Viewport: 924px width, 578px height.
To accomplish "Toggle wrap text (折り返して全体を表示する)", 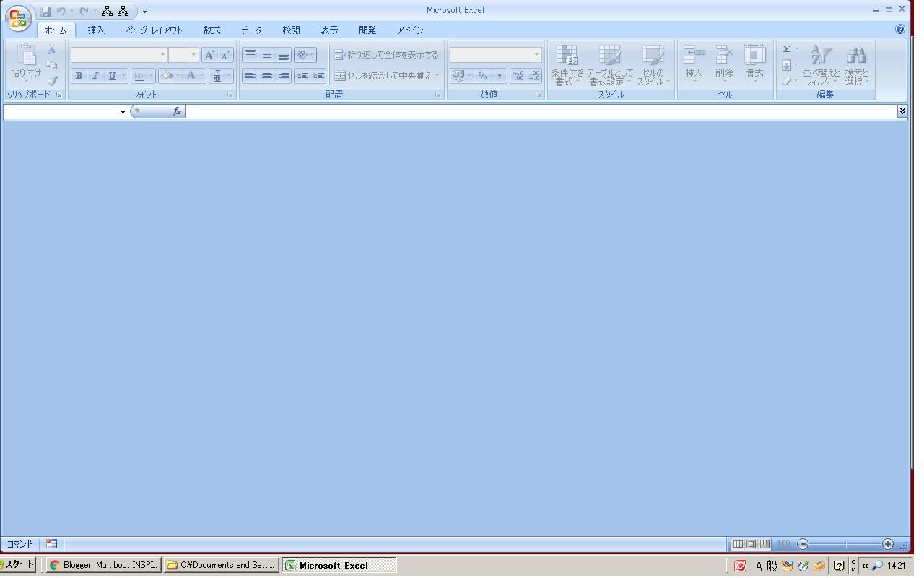I will (x=386, y=55).
